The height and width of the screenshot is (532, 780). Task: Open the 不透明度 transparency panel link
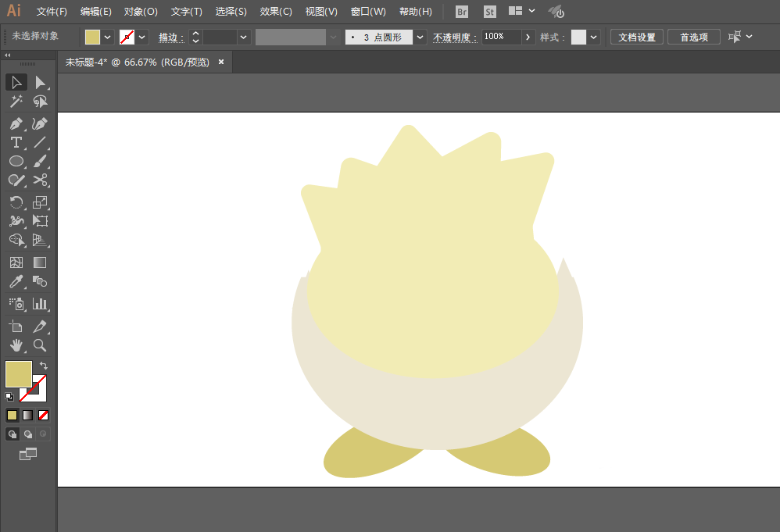pos(455,37)
